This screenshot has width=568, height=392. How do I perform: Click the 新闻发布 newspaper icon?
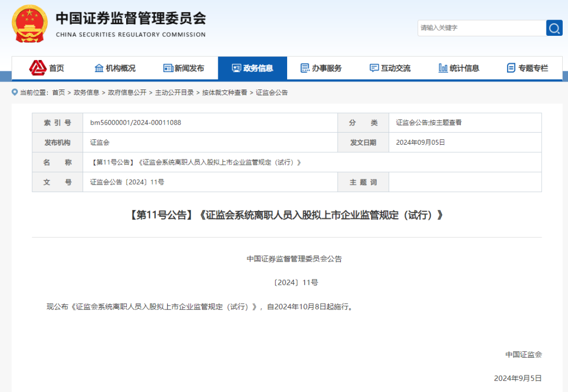168,68
